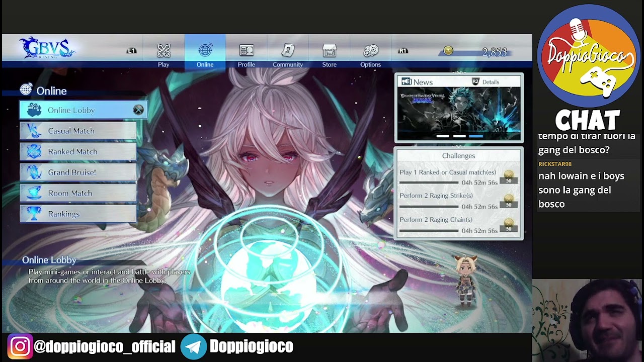Select the Room Match option
This screenshot has width=644, height=362.
pos(78,193)
